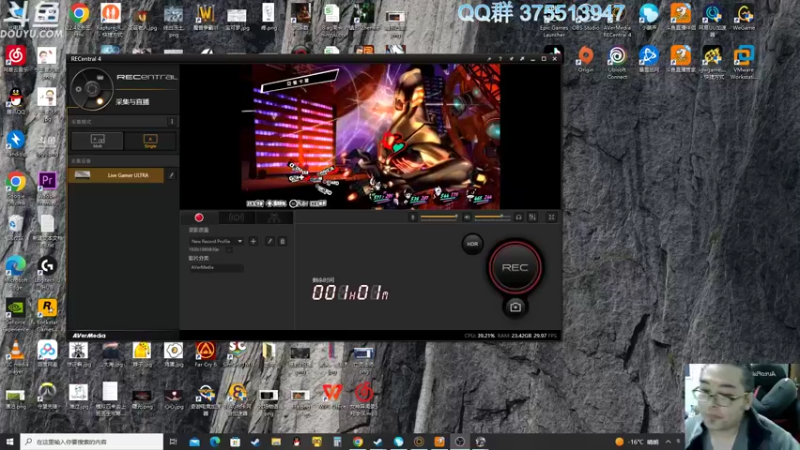Open Origin desktop shortcut
The height and width of the screenshot is (450, 800).
586,59
